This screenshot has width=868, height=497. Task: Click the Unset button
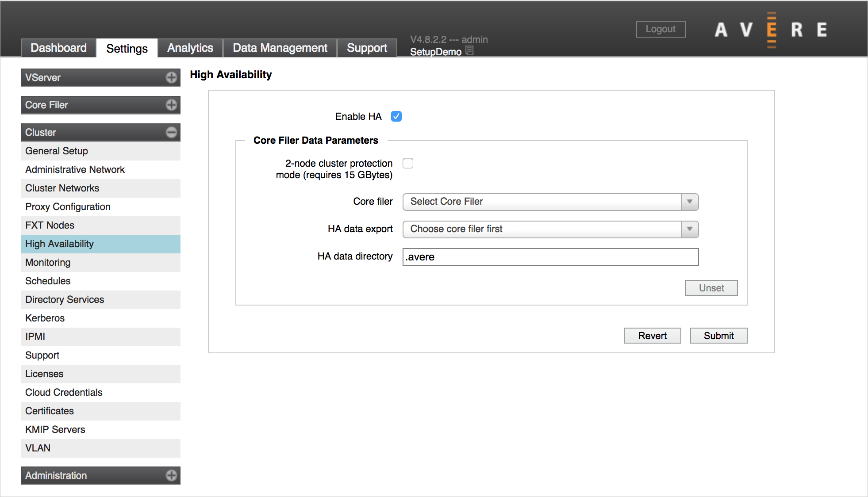pos(711,288)
